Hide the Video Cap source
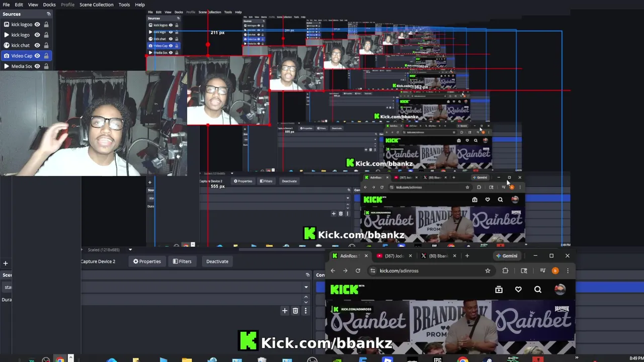The height and width of the screenshot is (362, 644). point(37,56)
